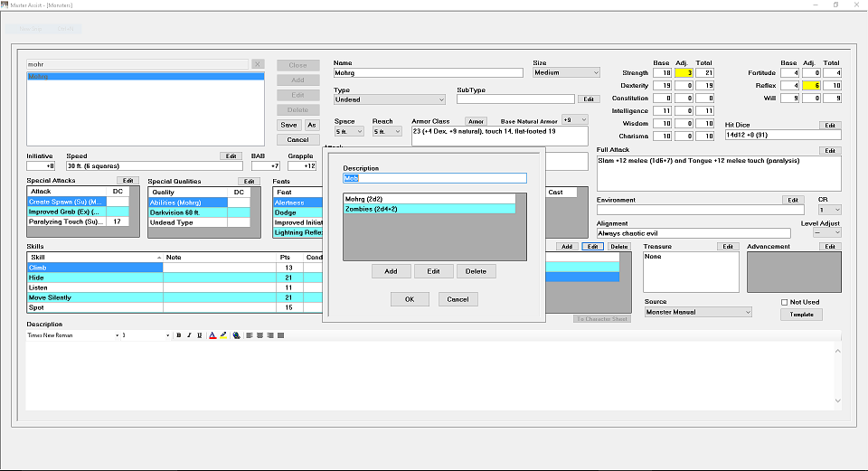This screenshot has height=471, width=868.
Task: Confirm the dialog with OK
Action: pyautogui.click(x=410, y=299)
